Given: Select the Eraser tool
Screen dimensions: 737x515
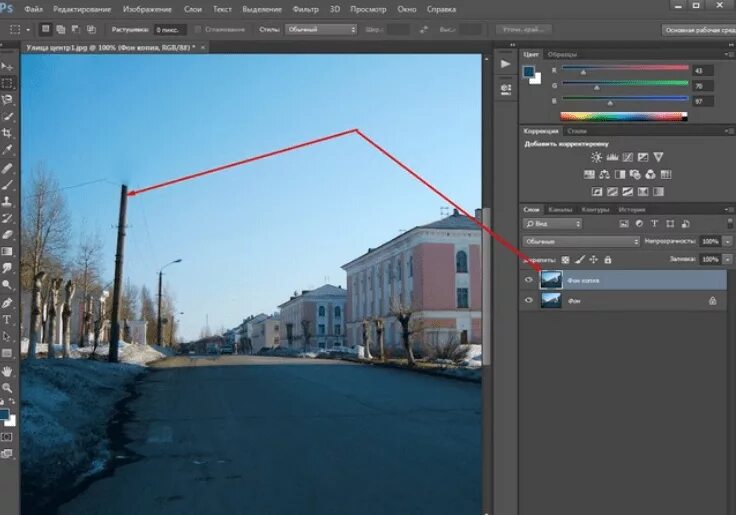Looking at the screenshot, I should pyautogui.click(x=7, y=234).
